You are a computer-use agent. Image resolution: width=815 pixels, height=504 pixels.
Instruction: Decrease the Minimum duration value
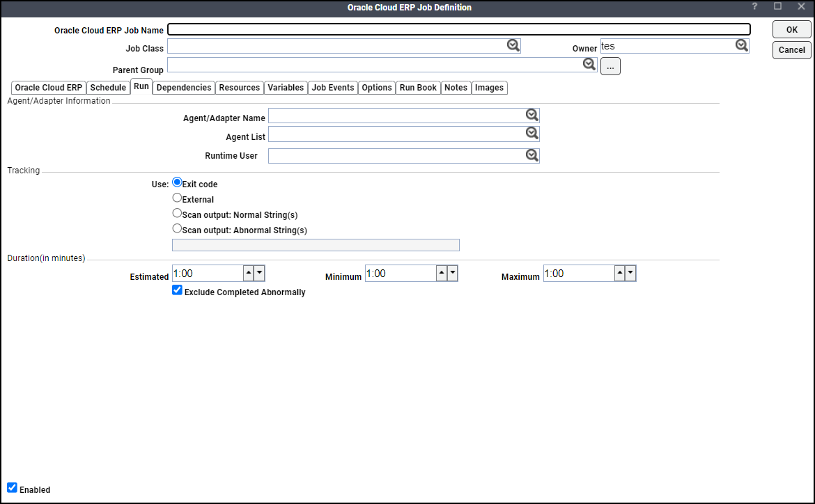point(452,273)
